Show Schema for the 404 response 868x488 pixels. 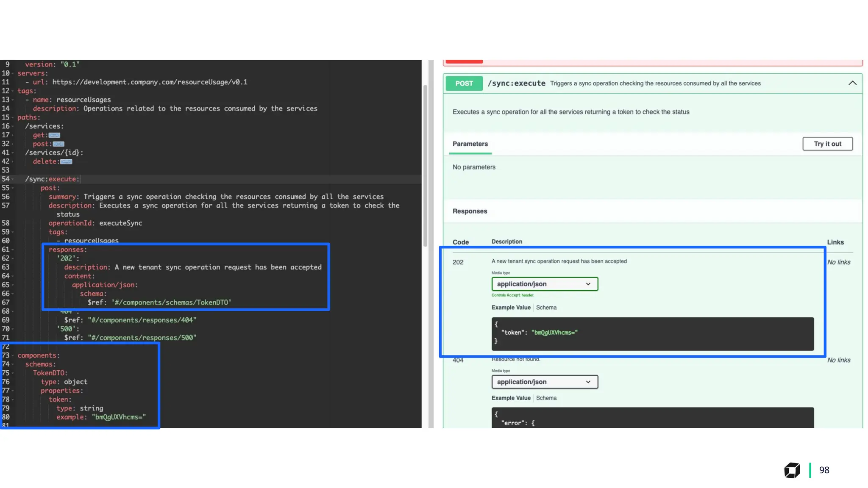point(546,398)
